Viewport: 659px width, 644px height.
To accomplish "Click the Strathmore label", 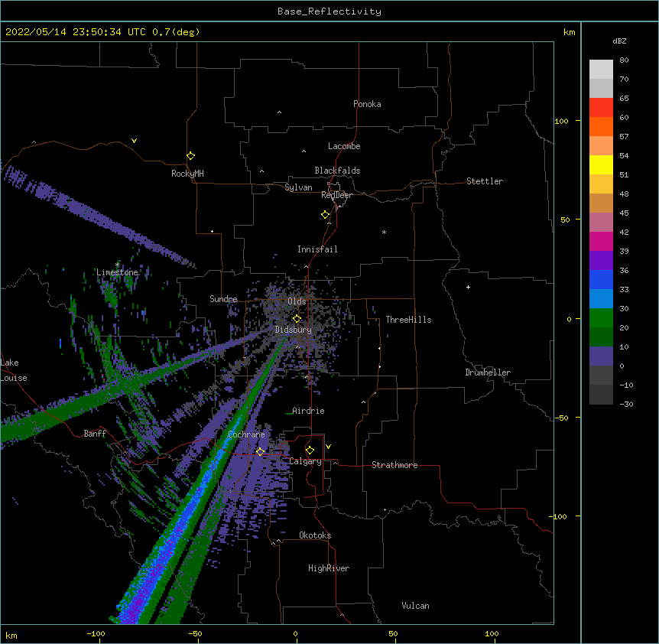I will point(394,465).
